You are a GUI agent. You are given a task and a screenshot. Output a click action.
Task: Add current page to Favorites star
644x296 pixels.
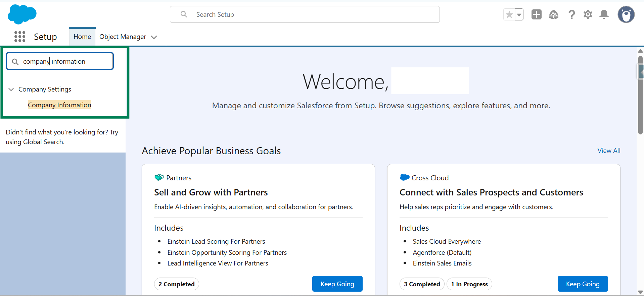coord(509,14)
